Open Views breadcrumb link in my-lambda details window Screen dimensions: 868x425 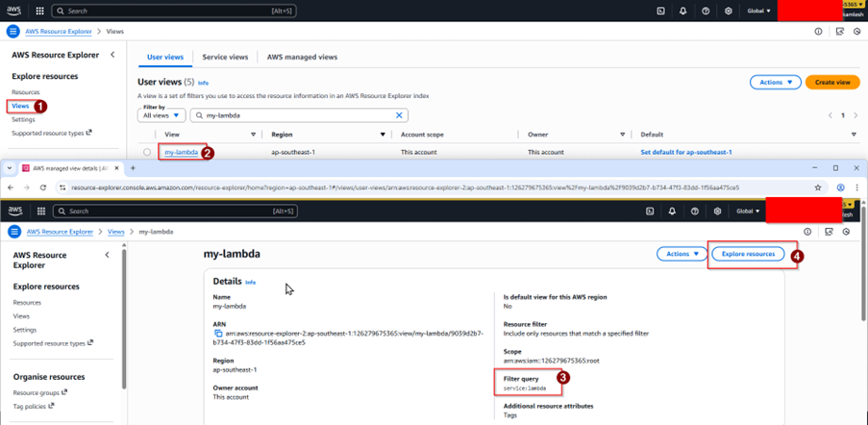115,232
